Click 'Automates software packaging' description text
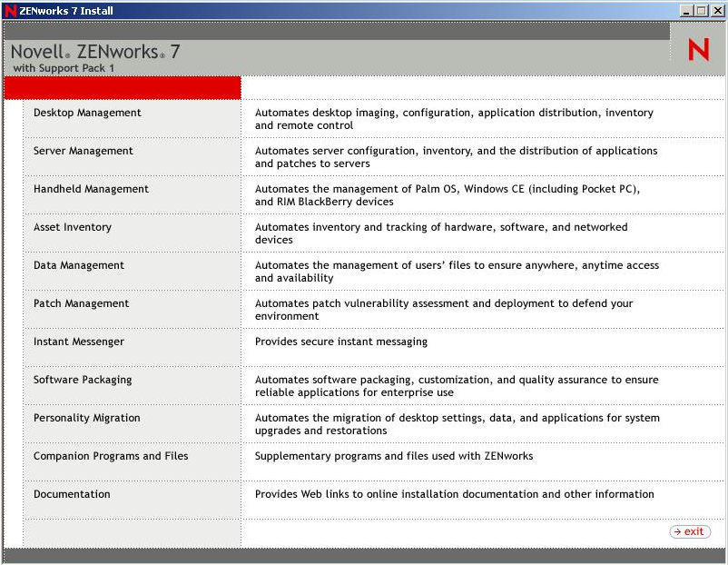Screen dimensions: 728x565 457,386
